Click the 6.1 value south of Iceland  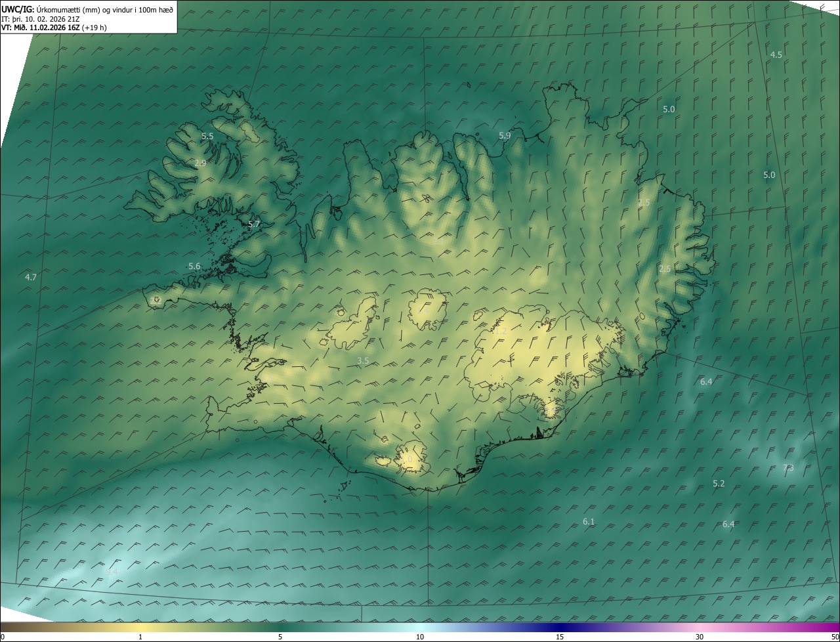coord(589,522)
